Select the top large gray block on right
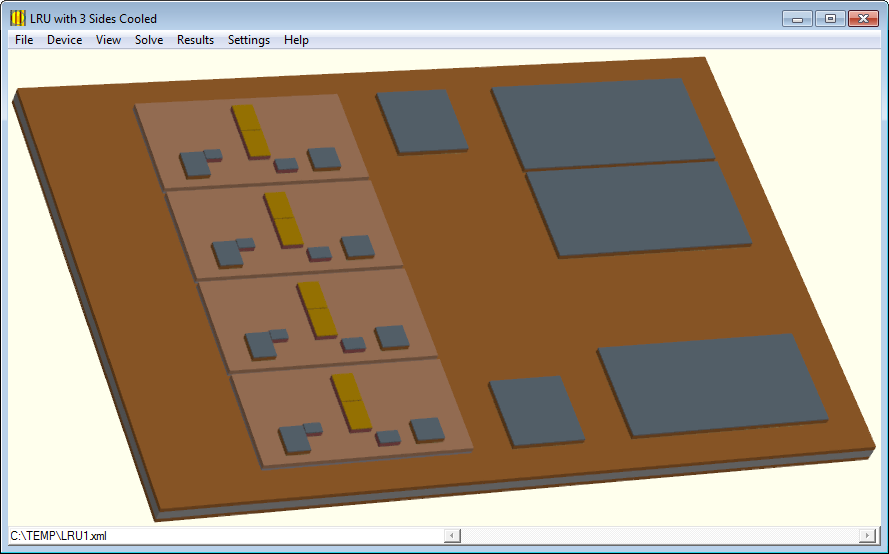Viewport: 889px width, 554px height. click(603, 123)
